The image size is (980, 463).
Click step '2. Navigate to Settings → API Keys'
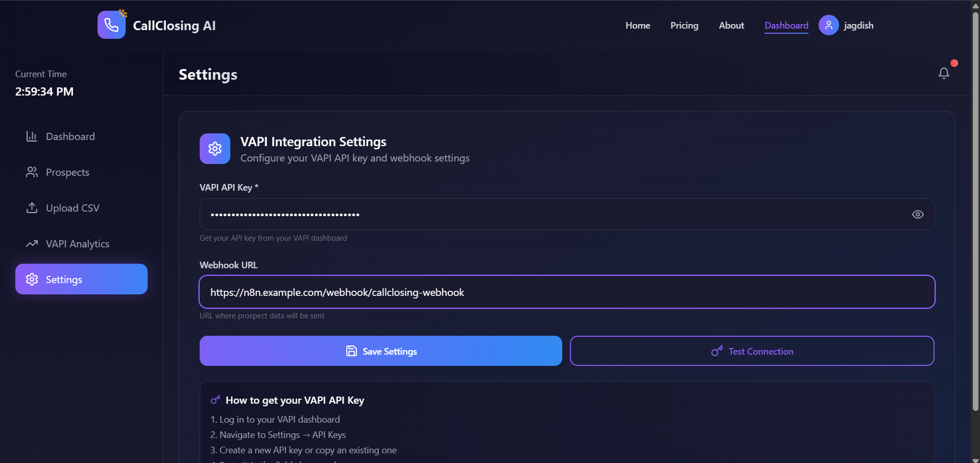278,435
